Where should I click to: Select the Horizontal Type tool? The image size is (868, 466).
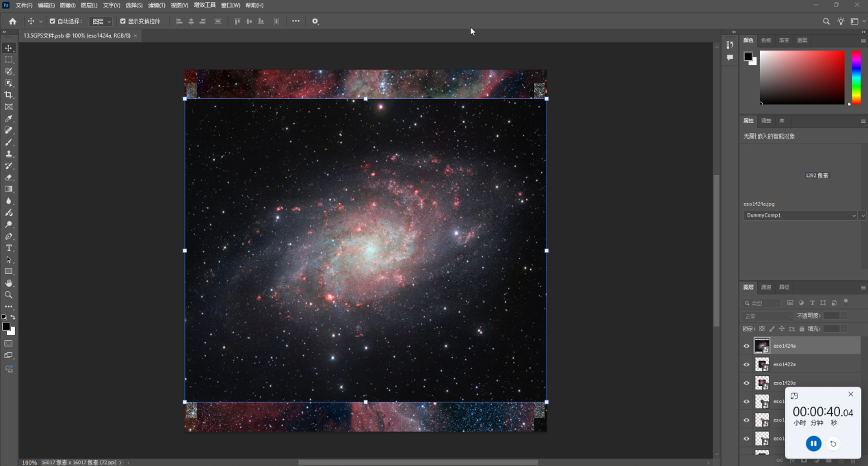click(9, 248)
